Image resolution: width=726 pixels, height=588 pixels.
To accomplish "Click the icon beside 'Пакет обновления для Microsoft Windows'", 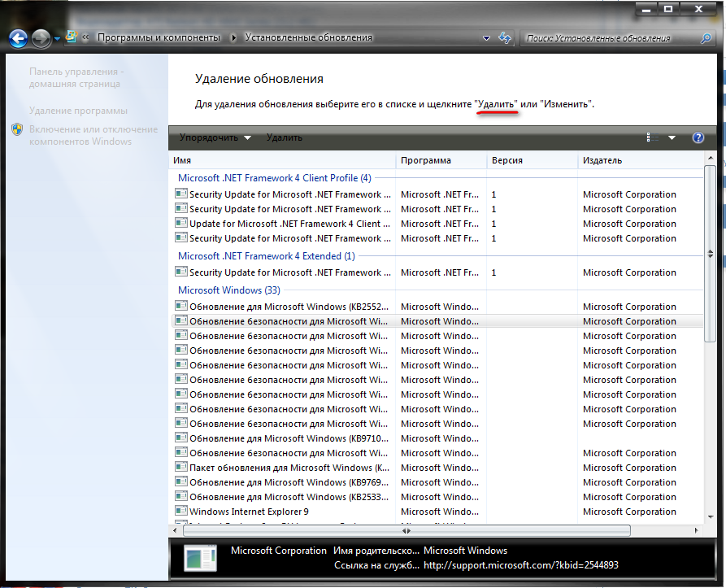I will tap(181, 467).
